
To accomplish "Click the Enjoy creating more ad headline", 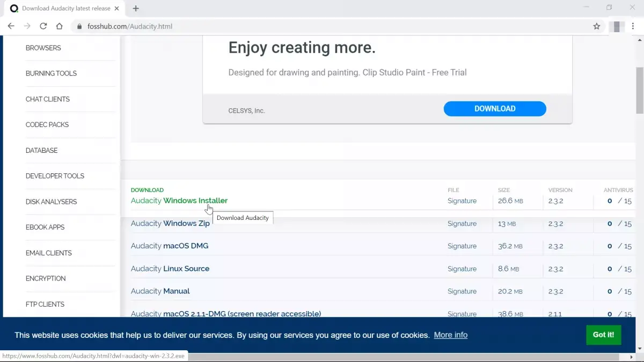I will [302, 48].
